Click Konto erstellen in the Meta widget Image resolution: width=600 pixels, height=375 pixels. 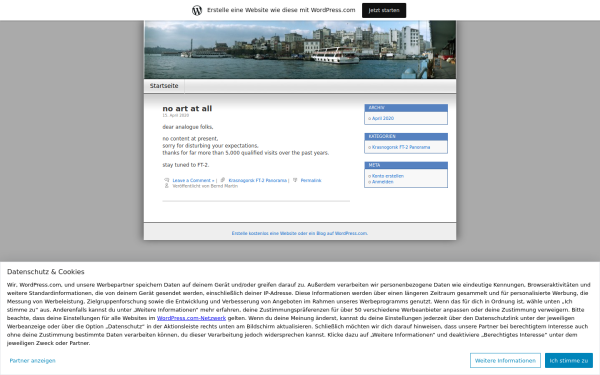(388, 176)
